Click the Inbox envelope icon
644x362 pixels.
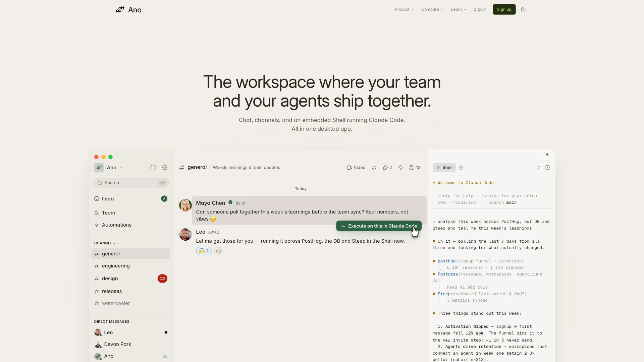[x=97, y=199]
